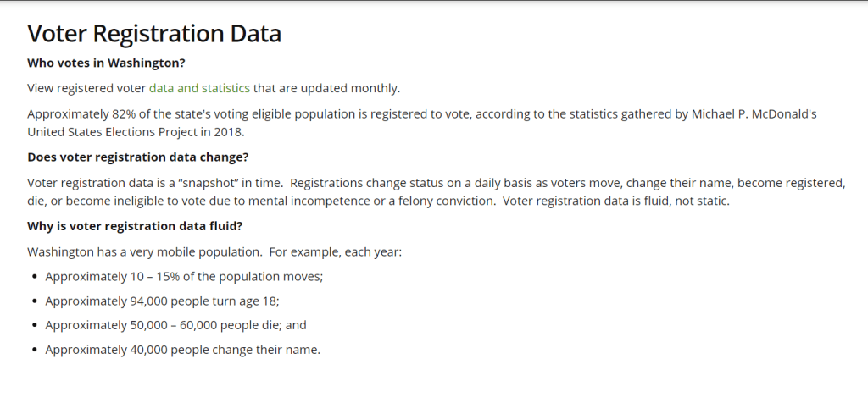
Task: Open the "data and statistics" link
Action: [x=199, y=88]
